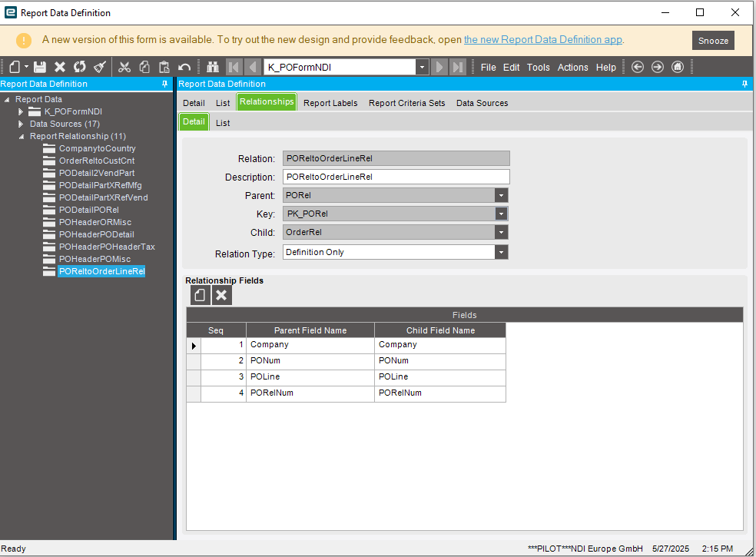Viewport: 756px width, 557px height.
Task: Select the POLine parent field cell
Action: click(310, 376)
